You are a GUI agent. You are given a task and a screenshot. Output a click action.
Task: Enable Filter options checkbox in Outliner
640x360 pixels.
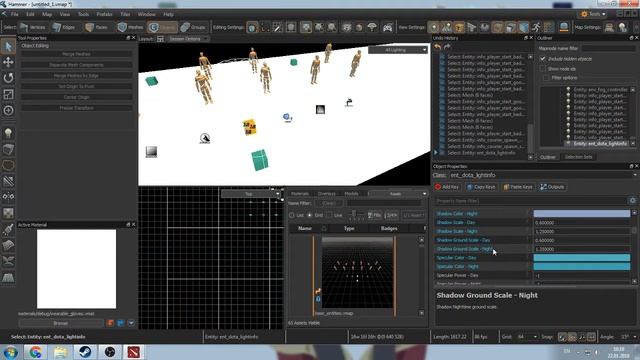(x=546, y=78)
